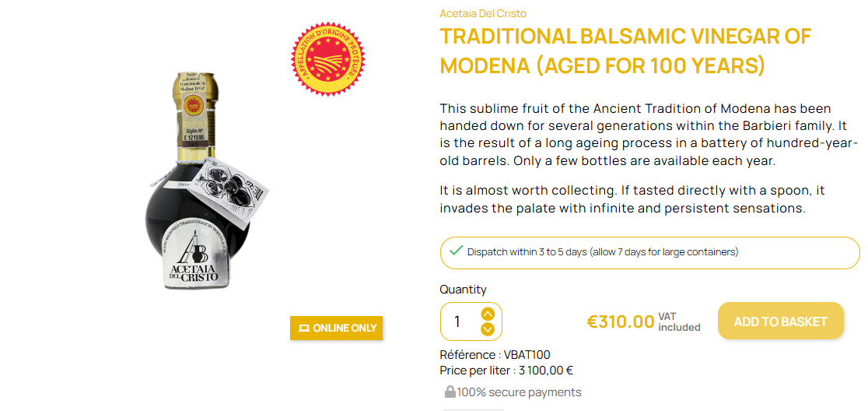The image size is (868, 411).
Task: Decrease quantity with the down arrow
Action: 488,329
